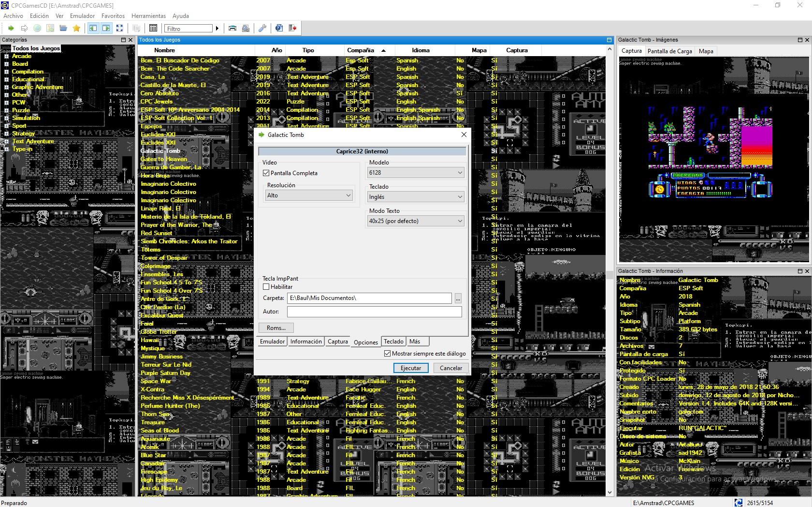Open settings with the wrench icon
Screen dimensions: 812x507
(262, 28)
